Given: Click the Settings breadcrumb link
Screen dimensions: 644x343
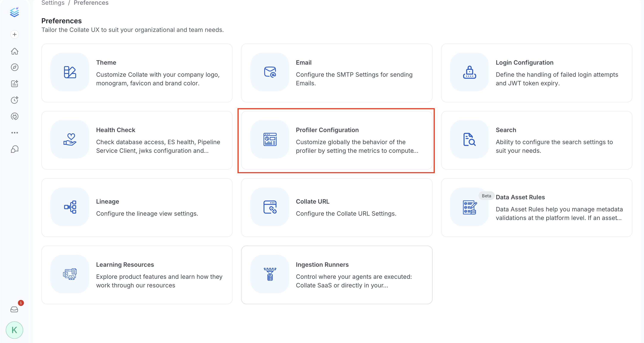Looking at the screenshot, I should (x=53, y=3).
